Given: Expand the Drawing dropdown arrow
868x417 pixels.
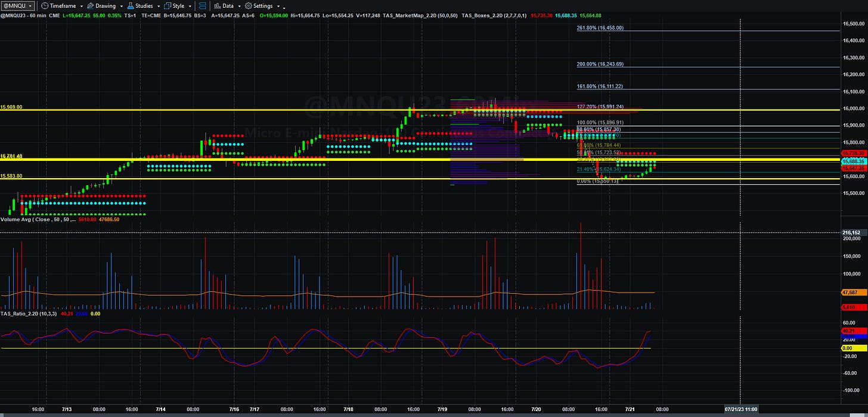Looking at the screenshot, I should (122, 7).
